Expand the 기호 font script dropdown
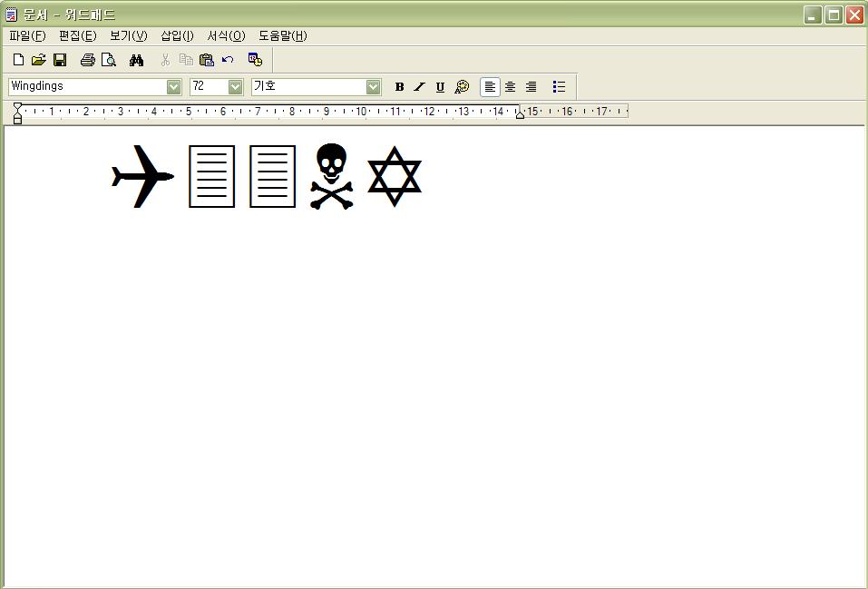The image size is (868, 589). pyautogui.click(x=373, y=87)
